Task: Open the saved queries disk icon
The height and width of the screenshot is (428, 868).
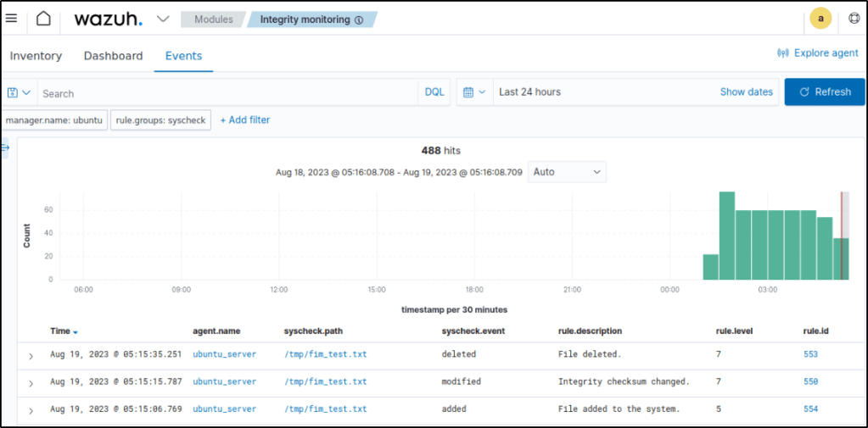Action: 19,92
